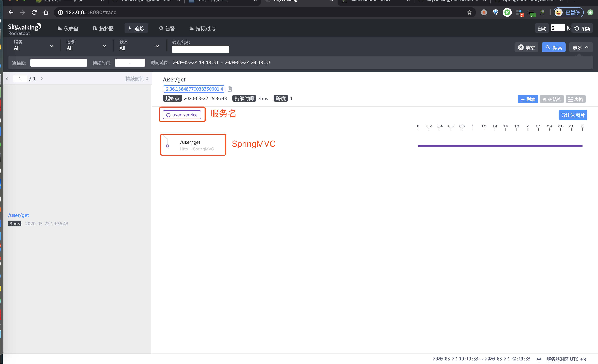
Task: Go to previous trace list page
Action: coord(7,79)
